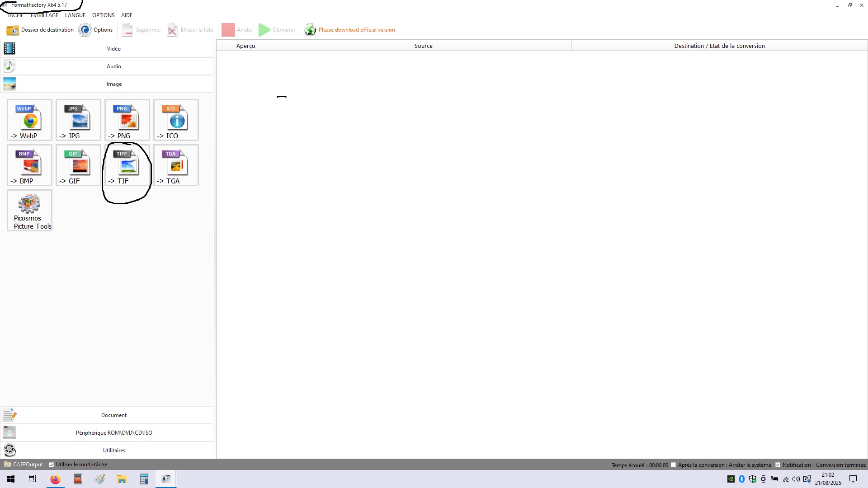
Task: Click the Destination / Etat column header
Action: point(719,46)
